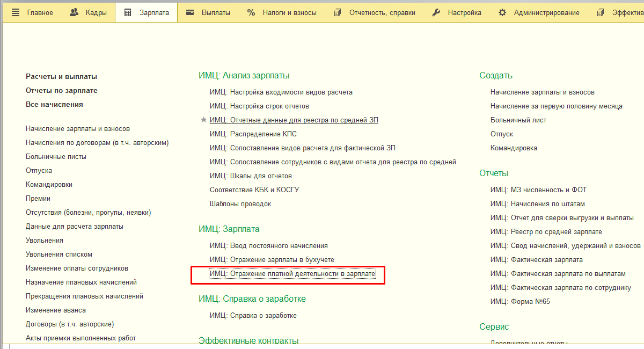The height and width of the screenshot is (349, 644).
Task: Open Шаблоны проводок
Action: point(240,204)
